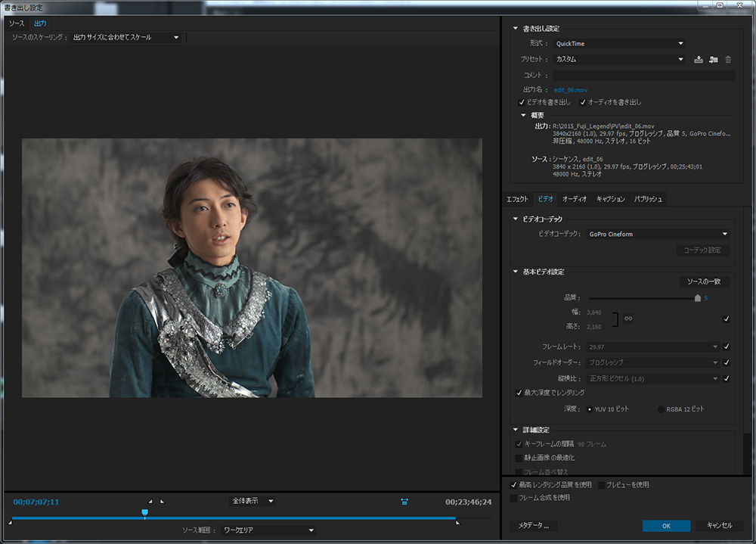
Task: Toggle the フィールドオーダー match-source checkbox
Action: pos(726,362)
